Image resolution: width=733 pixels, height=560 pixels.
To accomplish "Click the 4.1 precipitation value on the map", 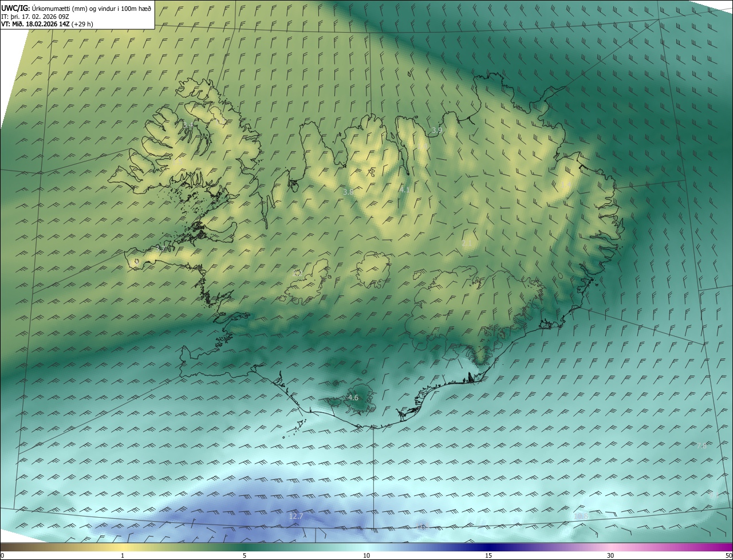I will click(405, 190).
